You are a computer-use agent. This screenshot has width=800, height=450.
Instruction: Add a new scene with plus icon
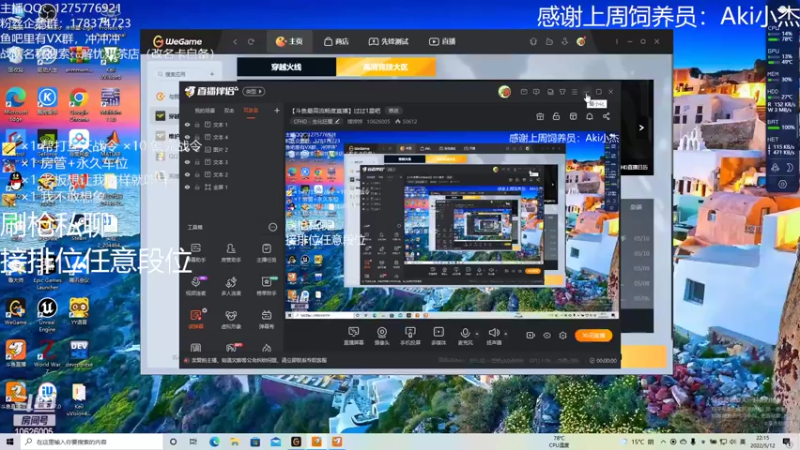(x=277, y=110)
